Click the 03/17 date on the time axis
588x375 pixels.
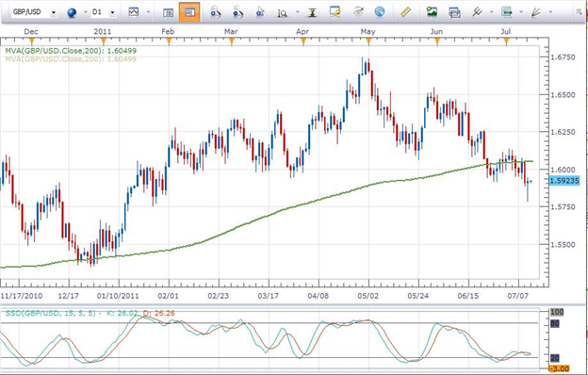click(x=269, y=296)
